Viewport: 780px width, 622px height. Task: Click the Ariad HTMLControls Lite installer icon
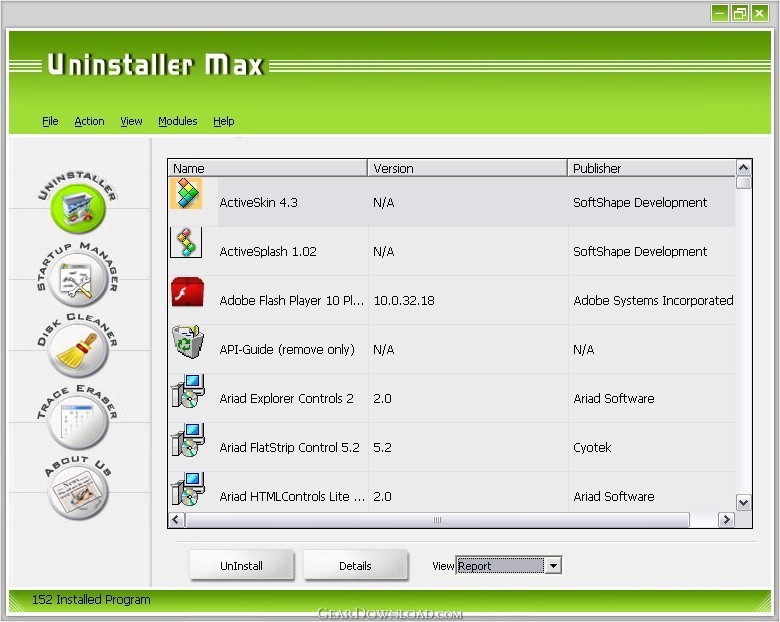(x=188, y=489)
